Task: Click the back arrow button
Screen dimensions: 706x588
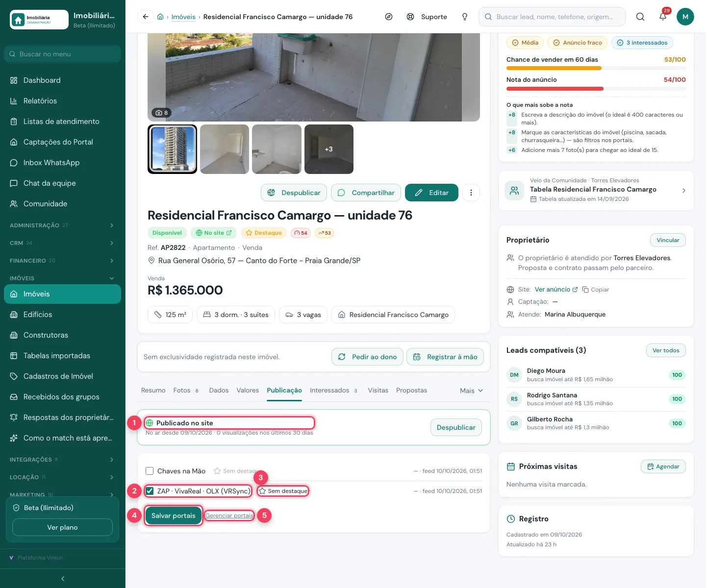Action: 145,17
